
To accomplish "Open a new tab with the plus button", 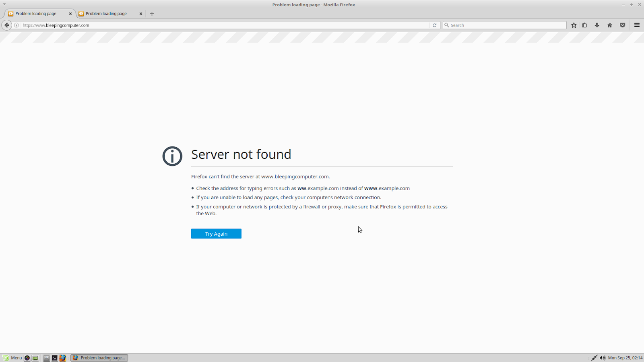I will pyautogui.click(x=152, y=14).
